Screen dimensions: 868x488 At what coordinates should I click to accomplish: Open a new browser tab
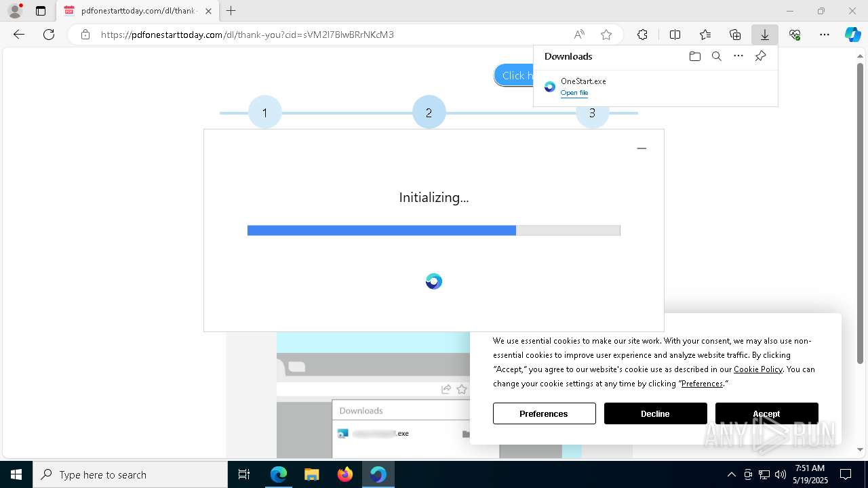[231, 11]
